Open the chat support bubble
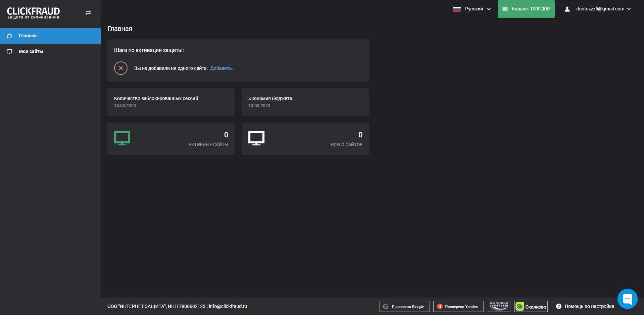Image resolution: width=644 pixels, height=315 pixels. (x=627, y=299)
